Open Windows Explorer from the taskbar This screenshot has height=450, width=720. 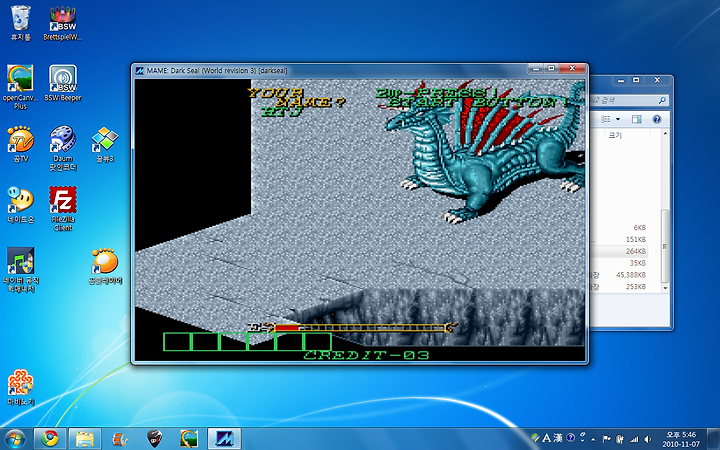85,439
